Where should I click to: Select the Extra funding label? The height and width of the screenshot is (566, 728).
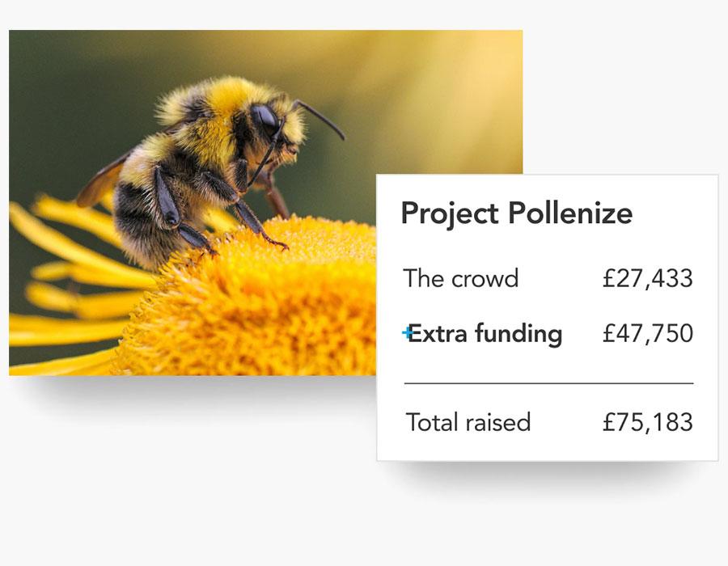pyautogui.click(x=485, y=334)
